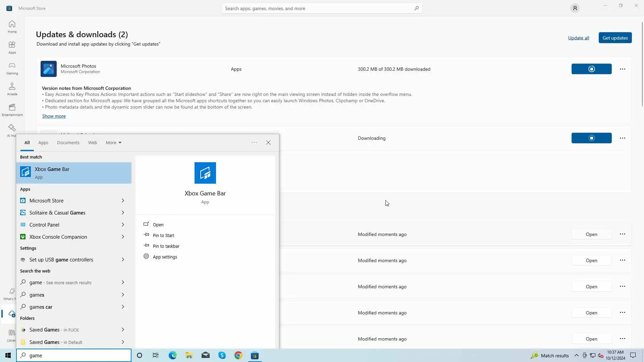This screenshot has width=644, height=362.
Task: Switch to the Documents search tab
Action: tap(68, 142)
